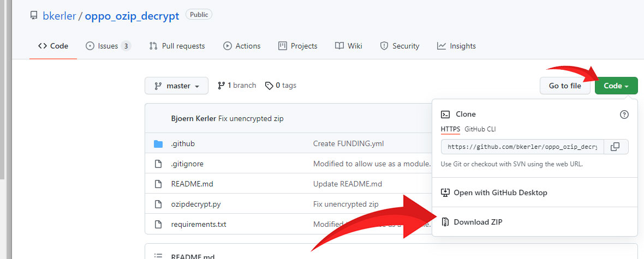Click the Pull requests branch-merge icon
This screenshot has width=644, height=259.
pyautogui.click(x=153, y=46)
